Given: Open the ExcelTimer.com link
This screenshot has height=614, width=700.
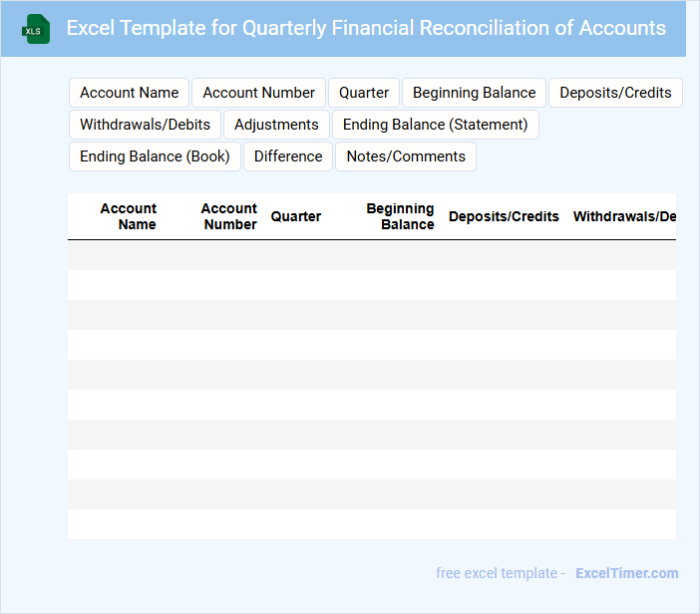Looking at the screenshot, I should [x=627, y=573].
